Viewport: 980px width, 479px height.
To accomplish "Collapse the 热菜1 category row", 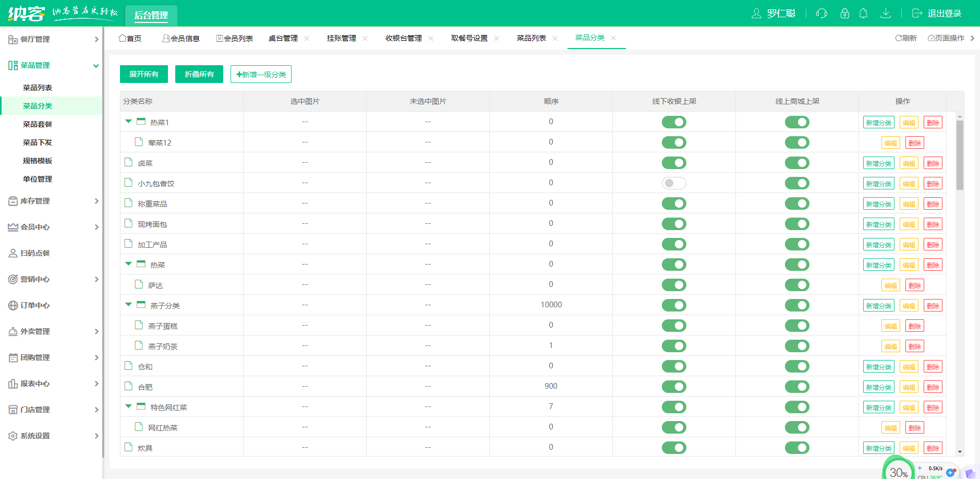I will pos(128,122).
